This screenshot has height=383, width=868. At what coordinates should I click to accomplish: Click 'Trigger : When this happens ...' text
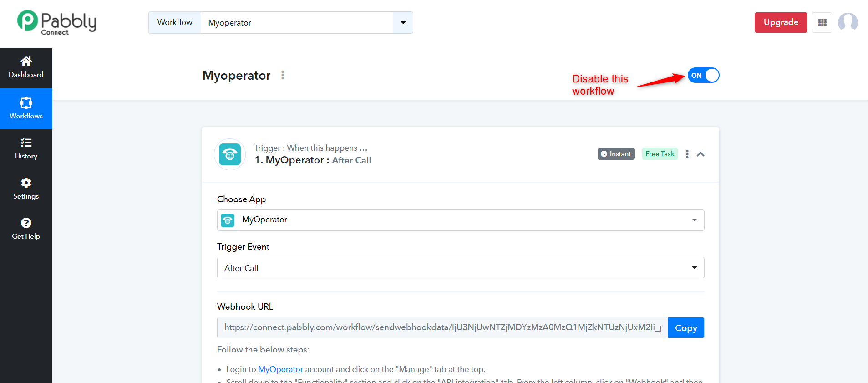(311, 148)
